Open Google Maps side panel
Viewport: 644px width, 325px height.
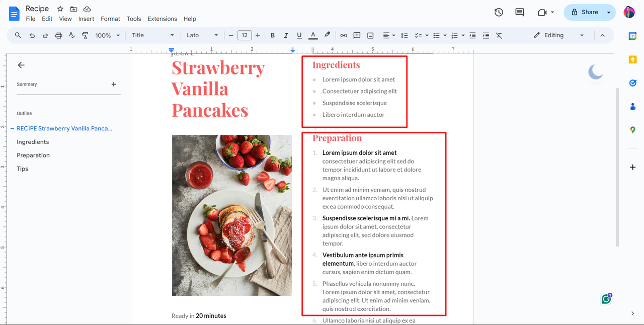point(633,130)
